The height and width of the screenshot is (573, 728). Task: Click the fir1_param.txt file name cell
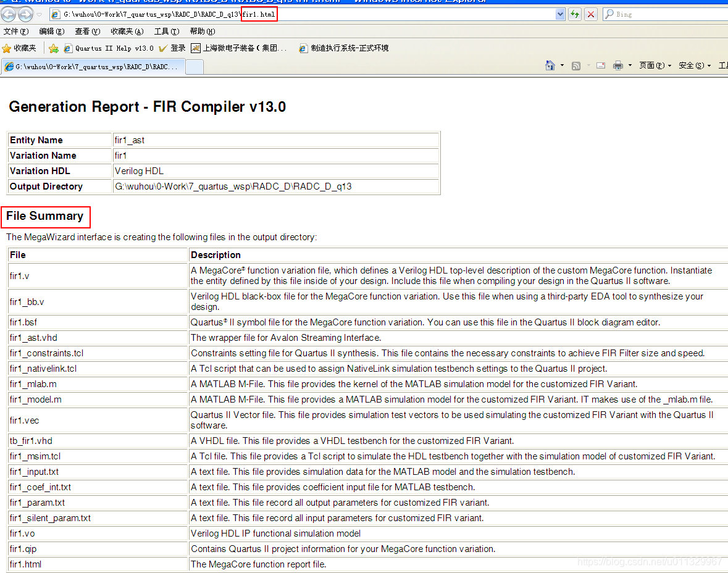click(98, 503)
